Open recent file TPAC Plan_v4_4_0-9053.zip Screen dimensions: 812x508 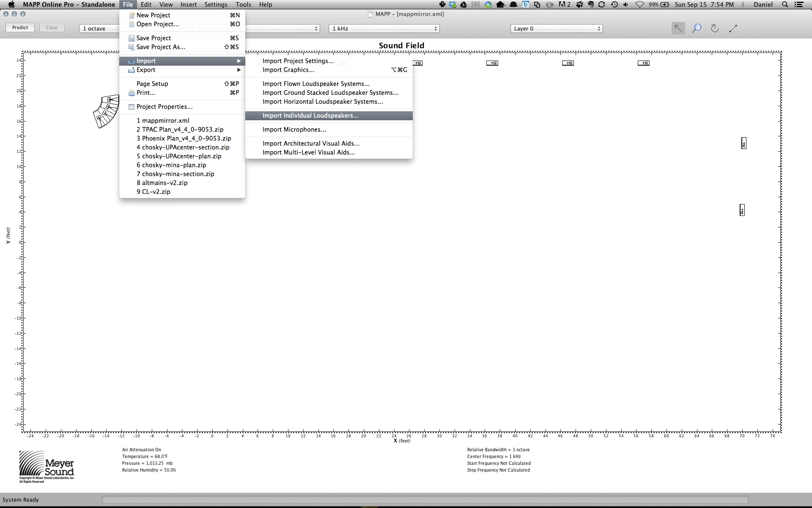tap(182, 130)
